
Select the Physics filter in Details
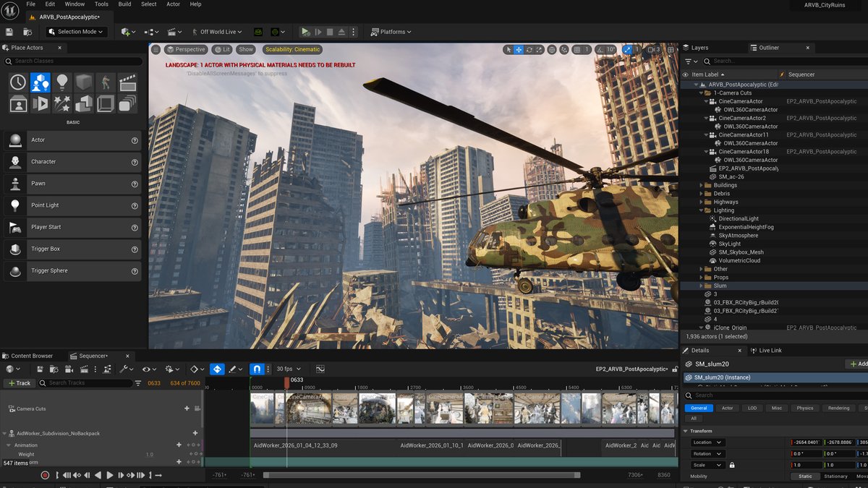805,408
